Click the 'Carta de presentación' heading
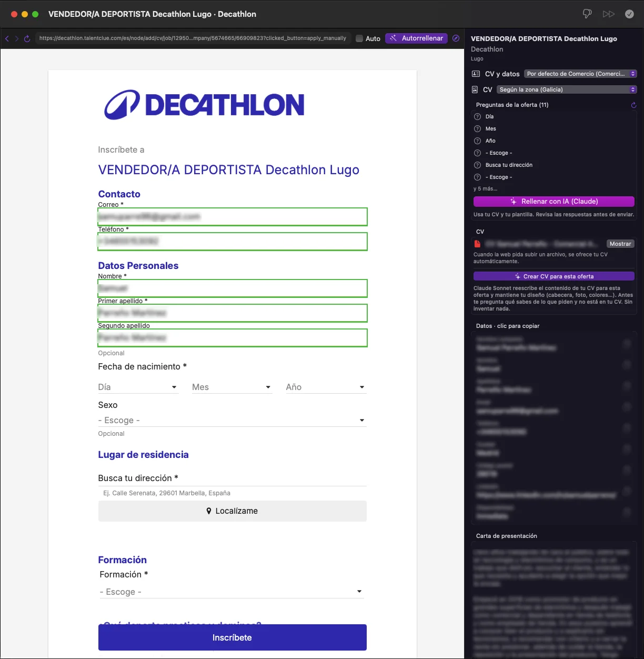This screenshot has width=644, height=659. (507, 536)
